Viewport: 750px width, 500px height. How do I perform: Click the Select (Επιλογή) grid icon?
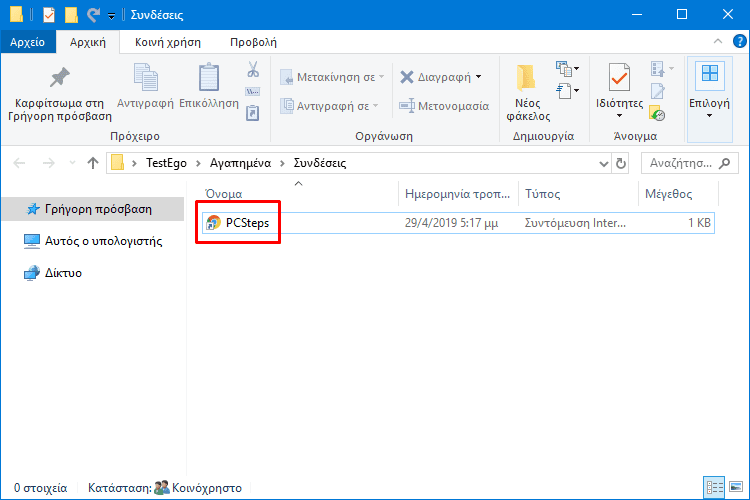click(710, 74)
